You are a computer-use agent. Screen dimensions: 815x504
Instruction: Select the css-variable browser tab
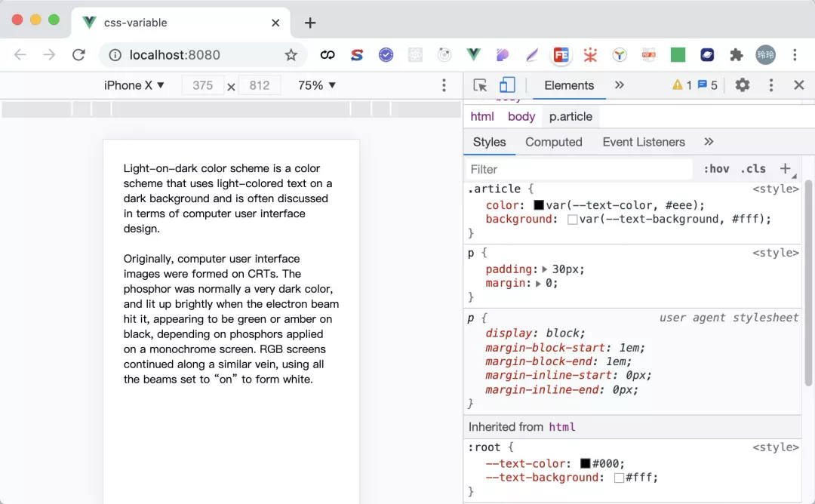click(x=180, y=23)
